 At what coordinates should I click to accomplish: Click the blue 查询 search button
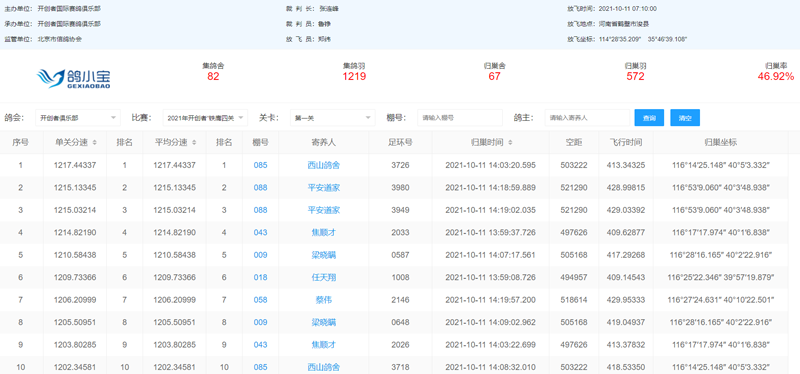[x=649, y=118]
